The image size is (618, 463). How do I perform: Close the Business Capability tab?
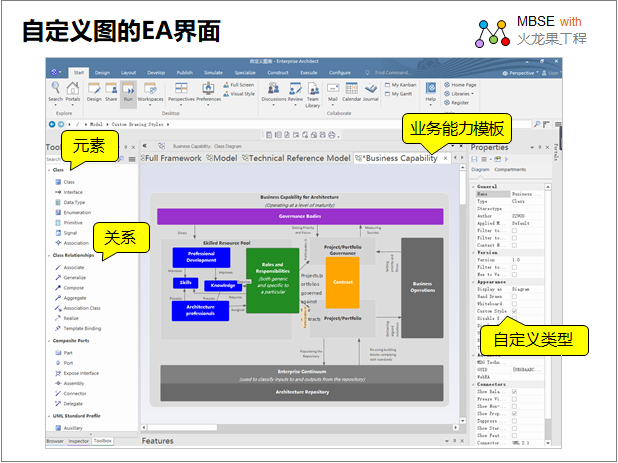(445, 158)
